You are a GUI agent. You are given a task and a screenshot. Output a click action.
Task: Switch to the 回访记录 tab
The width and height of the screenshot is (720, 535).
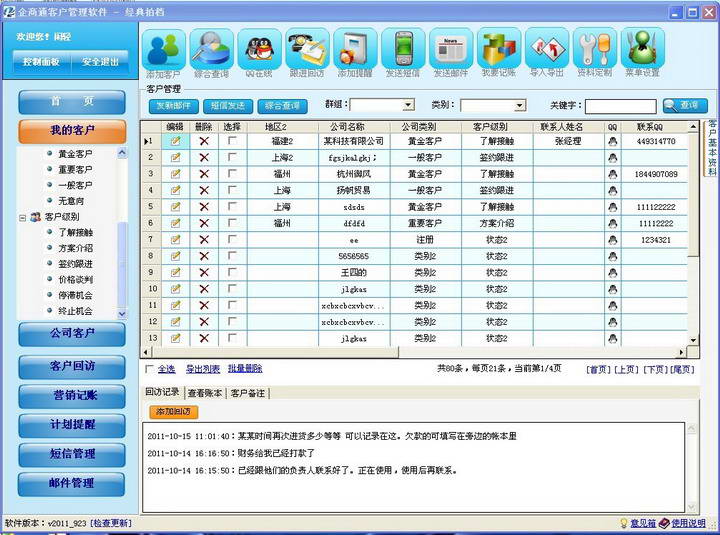[162, 392]
